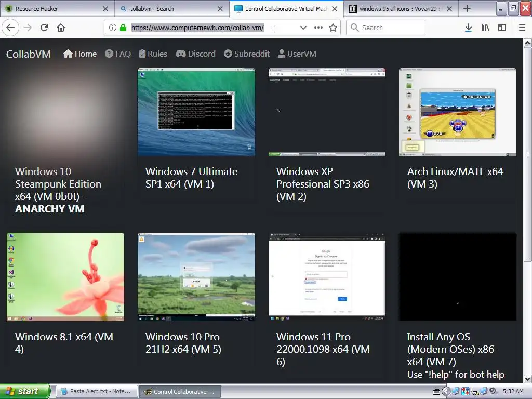Open a new tab with plus button

pos(467,8)
